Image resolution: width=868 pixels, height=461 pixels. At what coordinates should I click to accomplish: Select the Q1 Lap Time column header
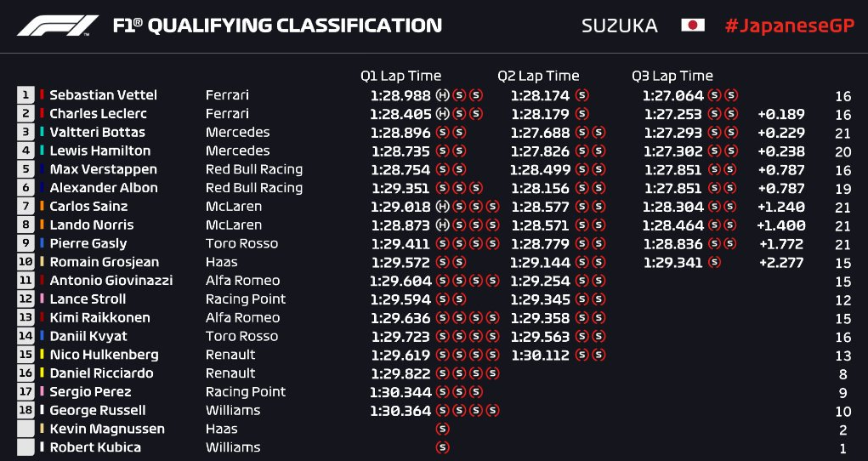tap(400, 76)
